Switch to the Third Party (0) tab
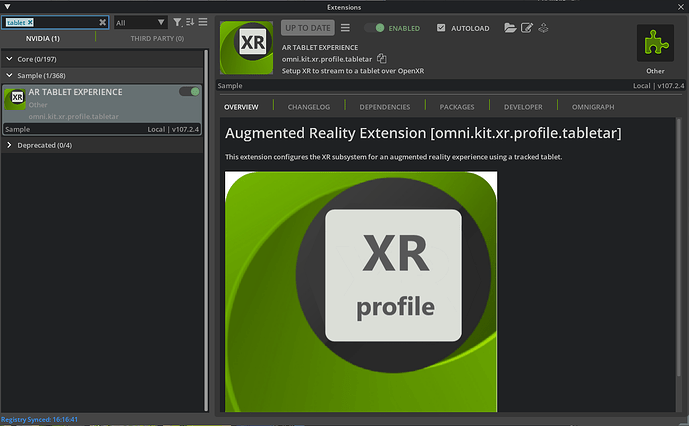The height and width of the screenshot is (426, 689). [157, 38]
